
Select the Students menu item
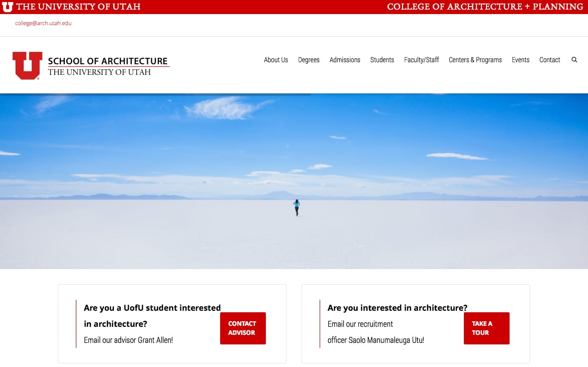tap(382, 60)
